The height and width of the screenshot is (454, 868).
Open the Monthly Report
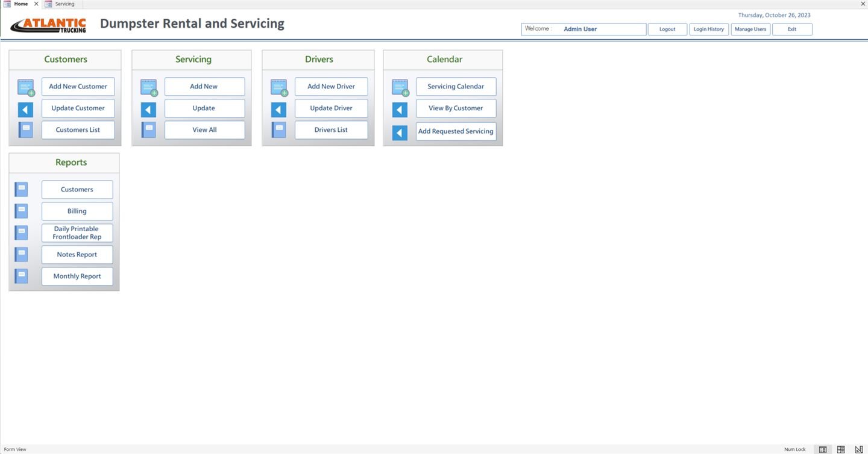point(77,276)
